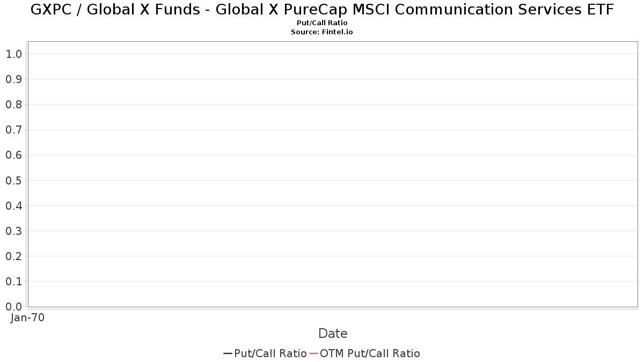Click the 0.1 y-axis label

click(x=13, y=282)
